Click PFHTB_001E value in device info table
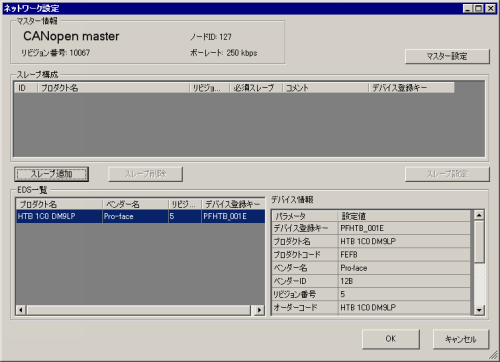Viewport: 500px width, 362px height. 404,228
